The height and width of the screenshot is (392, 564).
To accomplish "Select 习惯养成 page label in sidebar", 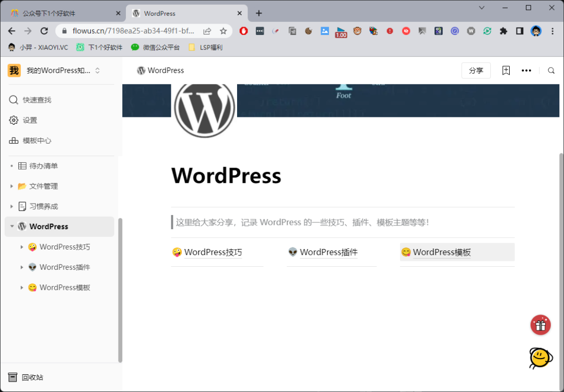I will point(43,206).
